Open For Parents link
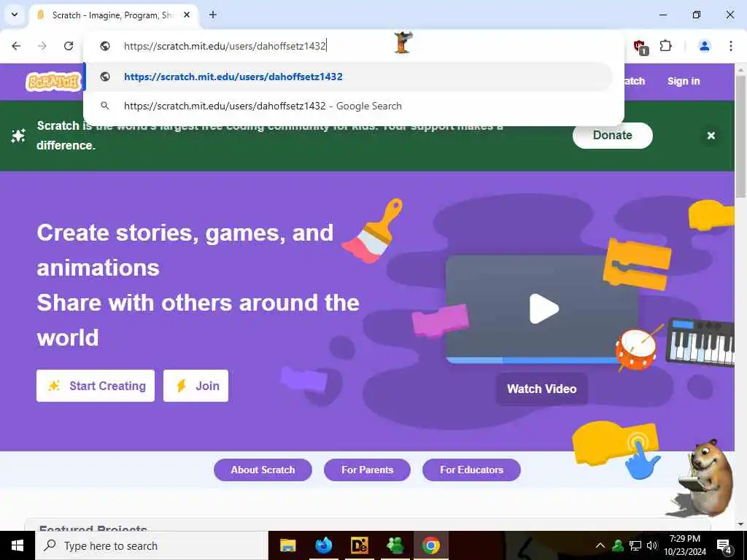The image size is (747, 560). click(368, 470)
